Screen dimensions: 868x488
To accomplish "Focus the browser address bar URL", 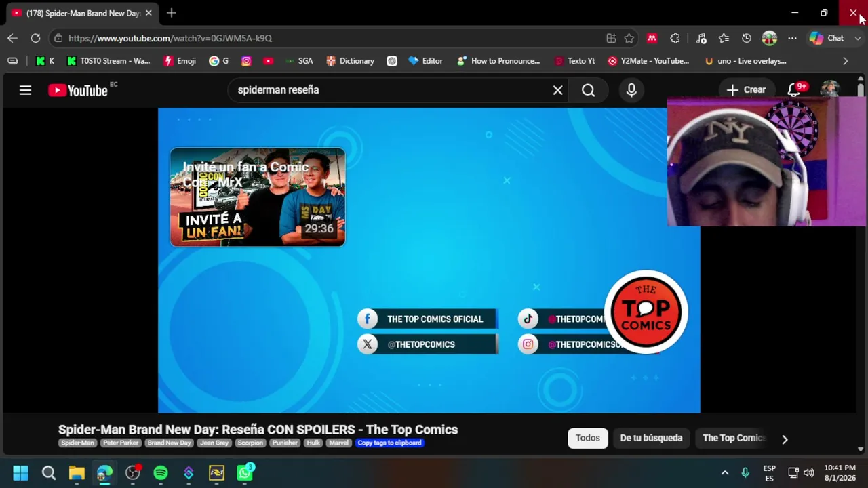I will coord(170,38).
